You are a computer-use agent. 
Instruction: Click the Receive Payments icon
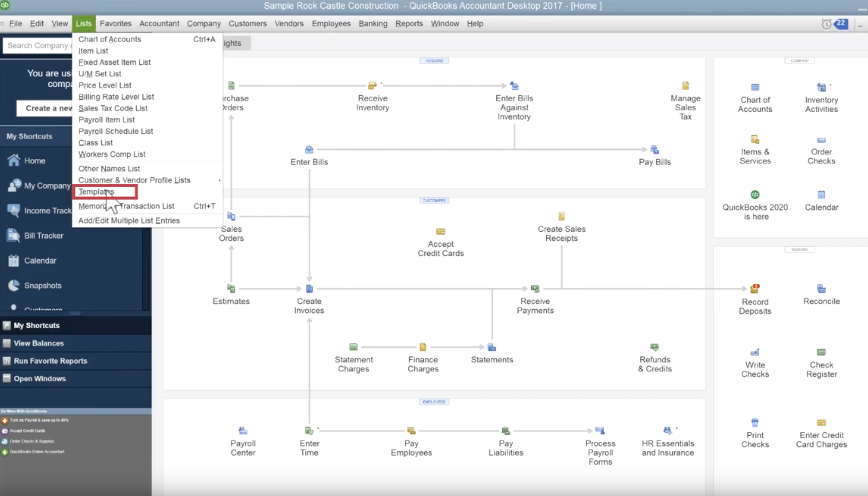[535, 289]
